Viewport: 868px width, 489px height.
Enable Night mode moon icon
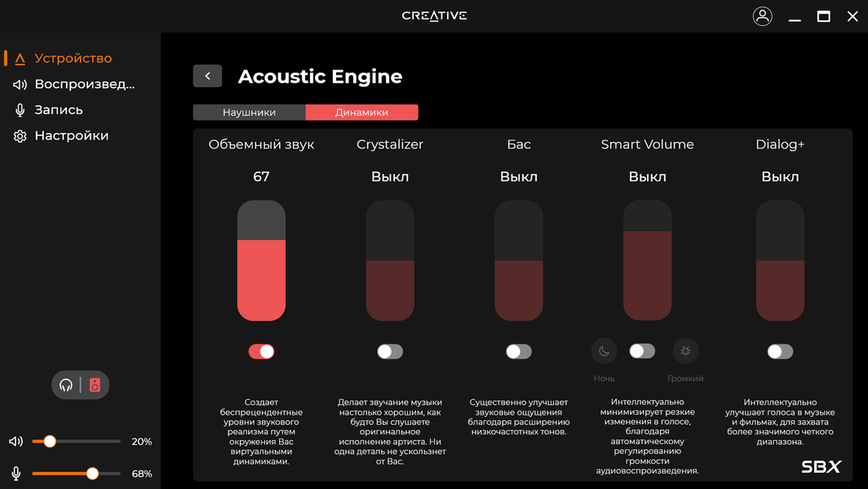[x=604, y=351]
